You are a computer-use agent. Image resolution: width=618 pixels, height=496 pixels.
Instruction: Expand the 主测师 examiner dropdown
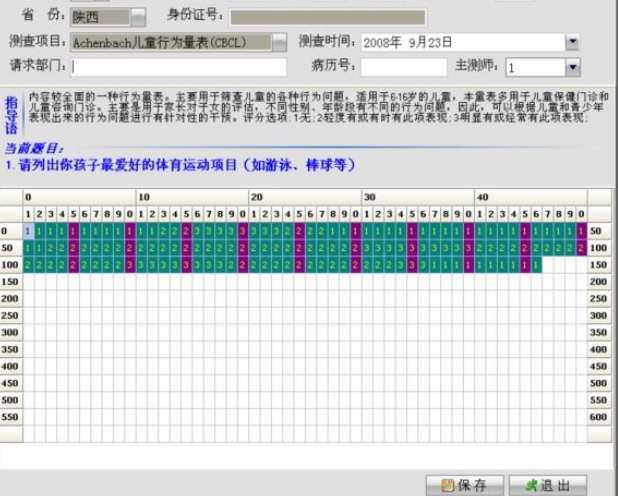tap(572, 67)
